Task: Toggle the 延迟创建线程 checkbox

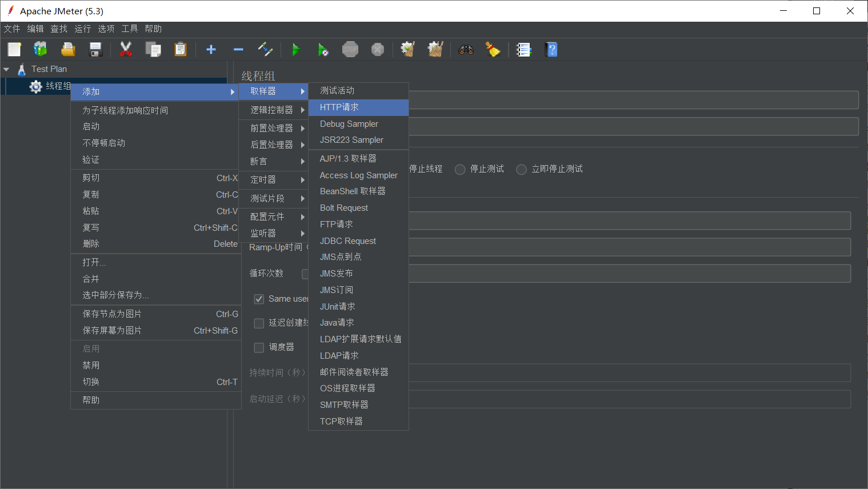Action: coord(259,323)
